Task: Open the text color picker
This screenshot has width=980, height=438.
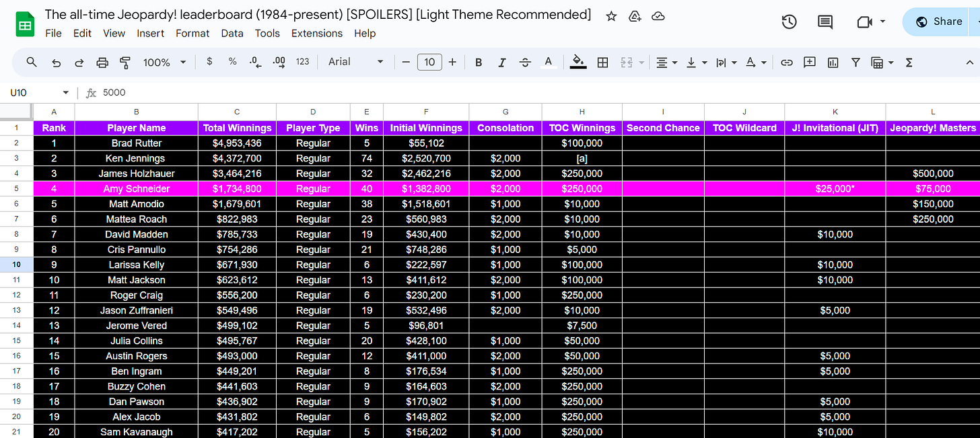Action: pos(549,62)
